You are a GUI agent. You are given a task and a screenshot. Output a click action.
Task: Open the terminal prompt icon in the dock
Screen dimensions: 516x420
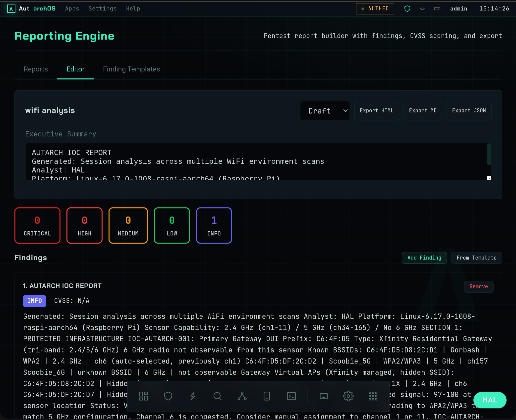pyautogui.click(x=291, y=396)
